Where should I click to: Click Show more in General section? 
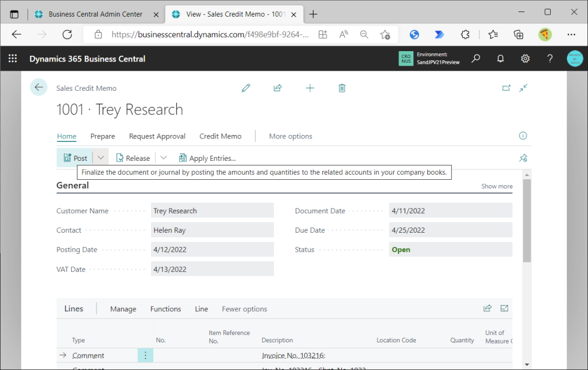tap(497, 186)
